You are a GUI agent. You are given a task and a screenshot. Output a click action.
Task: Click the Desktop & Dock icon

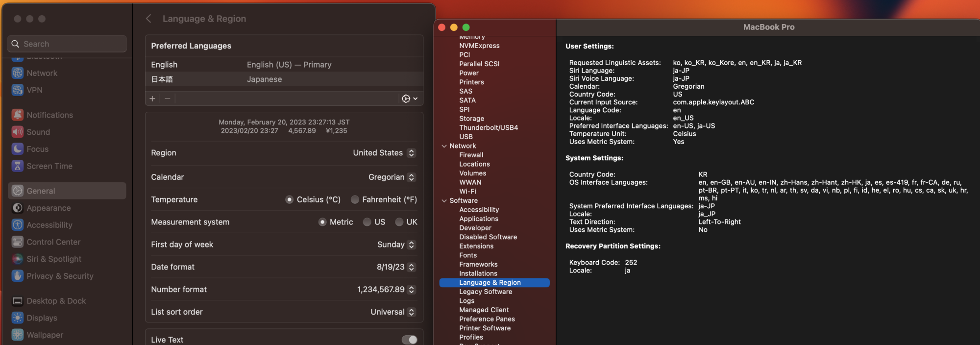click(18, 301)
